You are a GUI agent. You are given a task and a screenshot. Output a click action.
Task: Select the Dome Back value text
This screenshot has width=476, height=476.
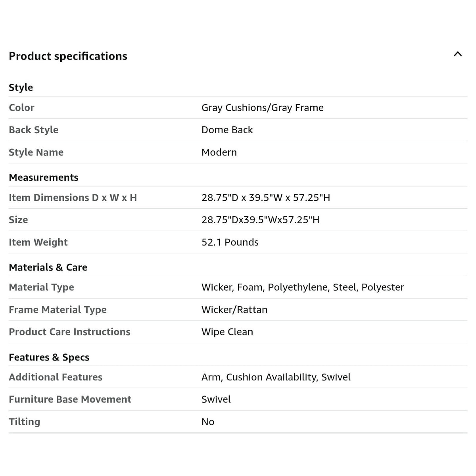tap(227, 130)
